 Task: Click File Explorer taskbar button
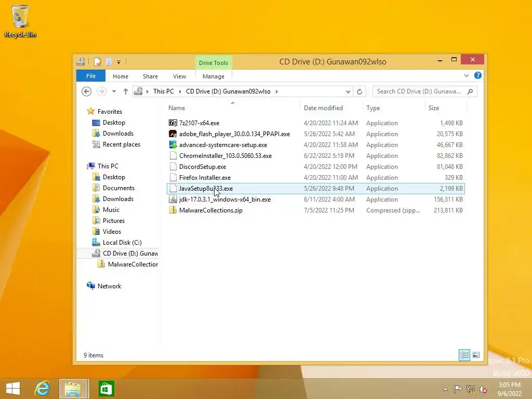(73, 389)
